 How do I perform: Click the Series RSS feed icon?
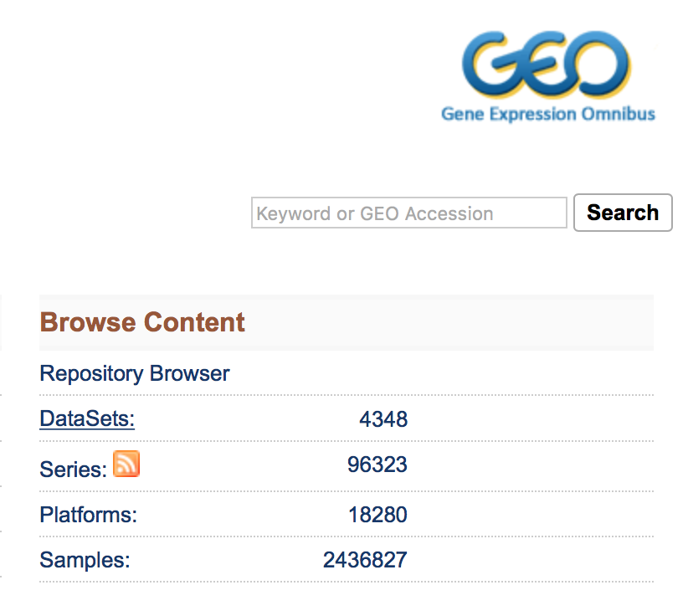click(x=126, y=463)
